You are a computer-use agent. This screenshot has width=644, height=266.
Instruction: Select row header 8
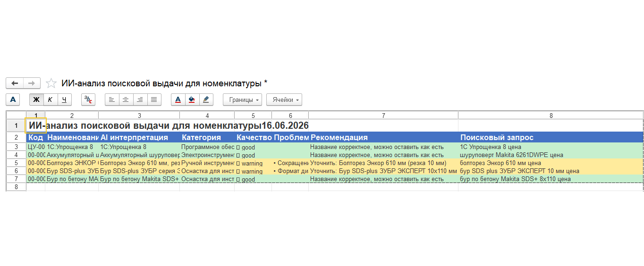16,187
